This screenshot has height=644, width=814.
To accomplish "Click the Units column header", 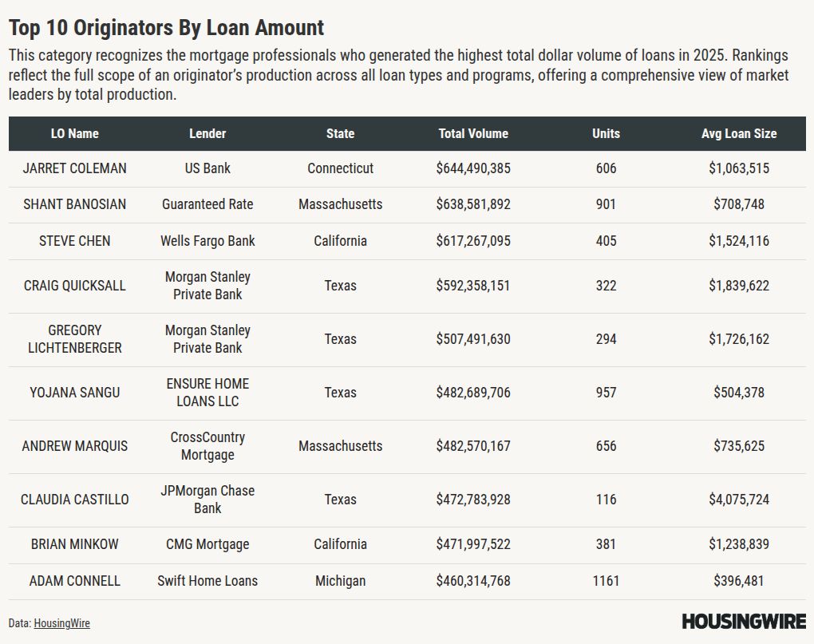I will pyautogui.click(x=606, y=134).
